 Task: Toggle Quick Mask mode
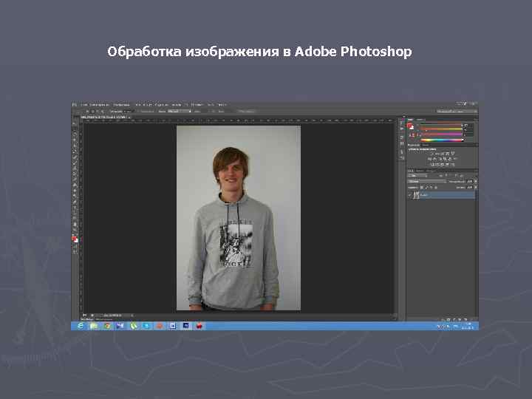[x=75, y=247]
